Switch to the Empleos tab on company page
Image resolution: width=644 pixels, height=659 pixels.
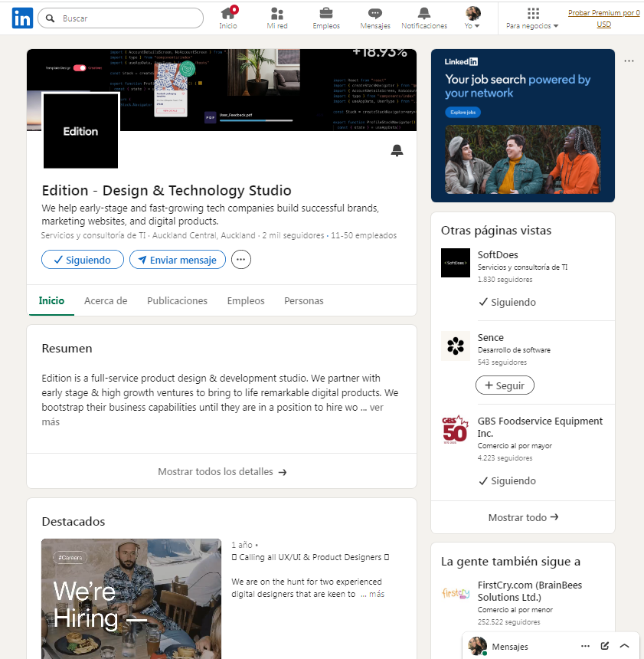click(246, 301)
